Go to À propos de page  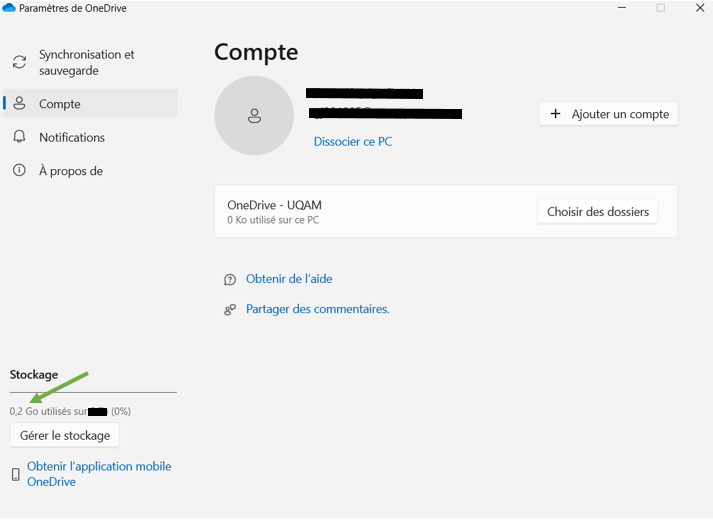pyautogui.click(x=90, y=171)
